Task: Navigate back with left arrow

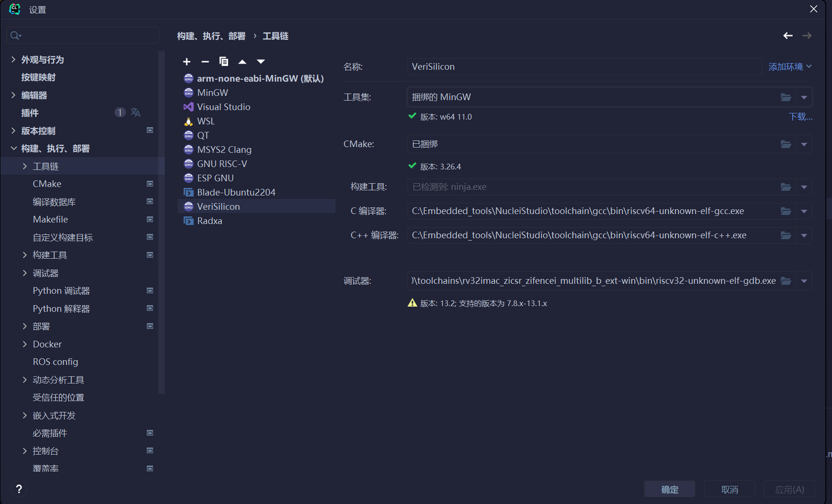Action: pos(788,36)
